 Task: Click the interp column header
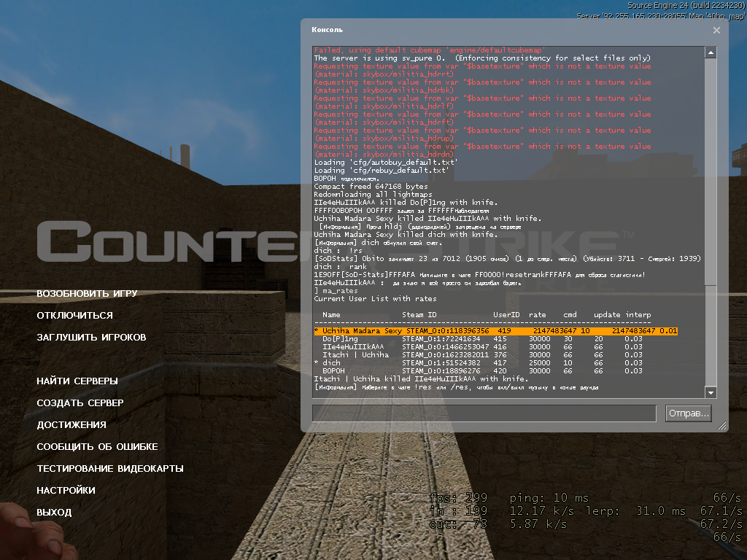coord(638,315)
